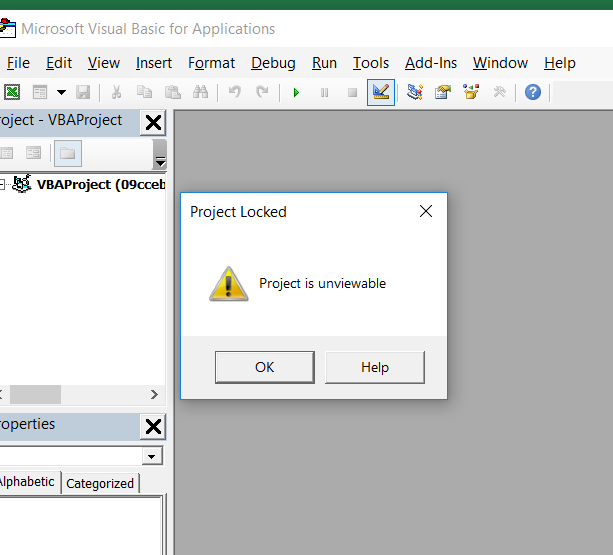Open the Project Explorer toolbar icon

point(415,92)
